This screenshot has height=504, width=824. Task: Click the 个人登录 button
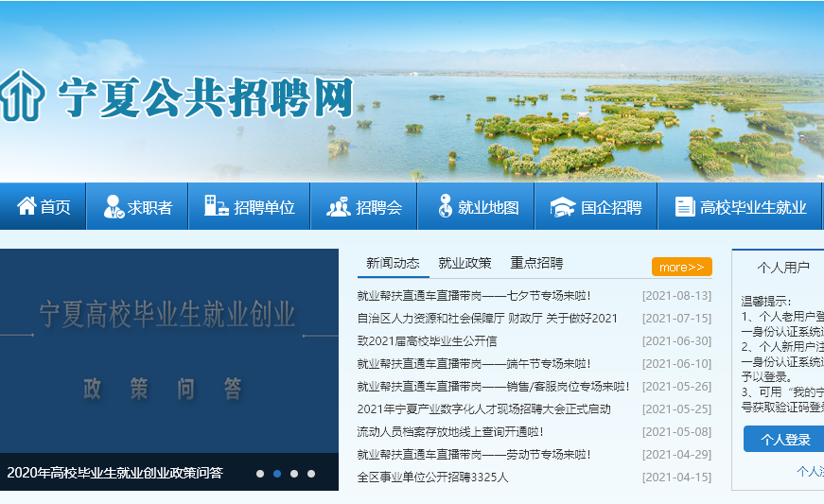[784, 440]
